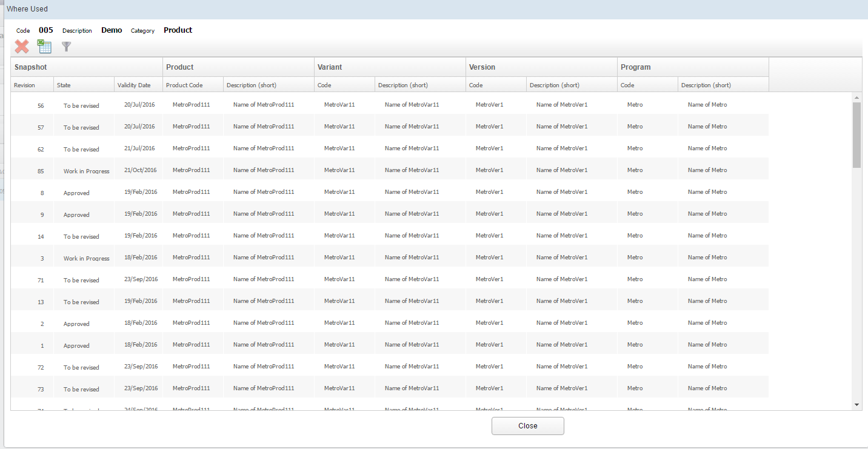Click the 23/Sep/2016 date in revision 71 row
868x449 pixels.
pos(141,279)
